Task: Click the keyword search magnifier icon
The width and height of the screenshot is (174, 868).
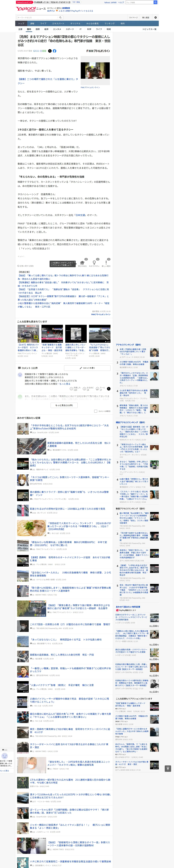Action: pos(60,18)
